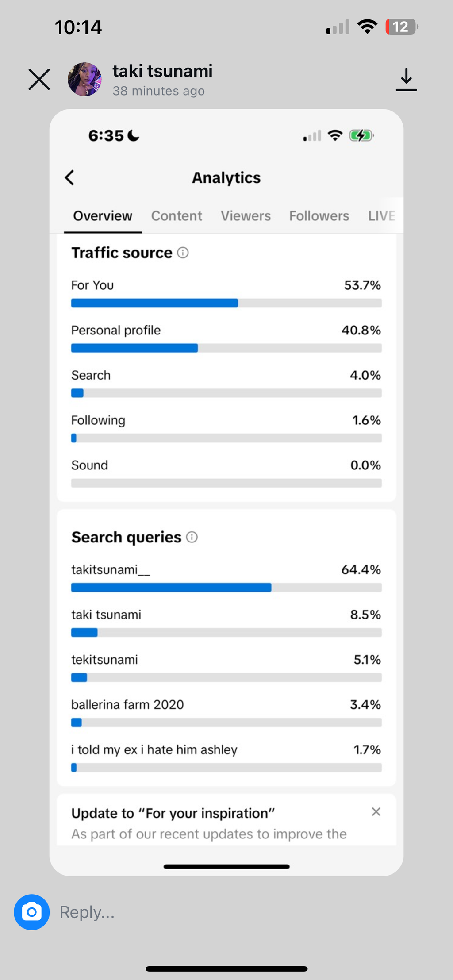Tap the taki tsunami username text
Screen dimensions: 453x980
click(162, 71)
